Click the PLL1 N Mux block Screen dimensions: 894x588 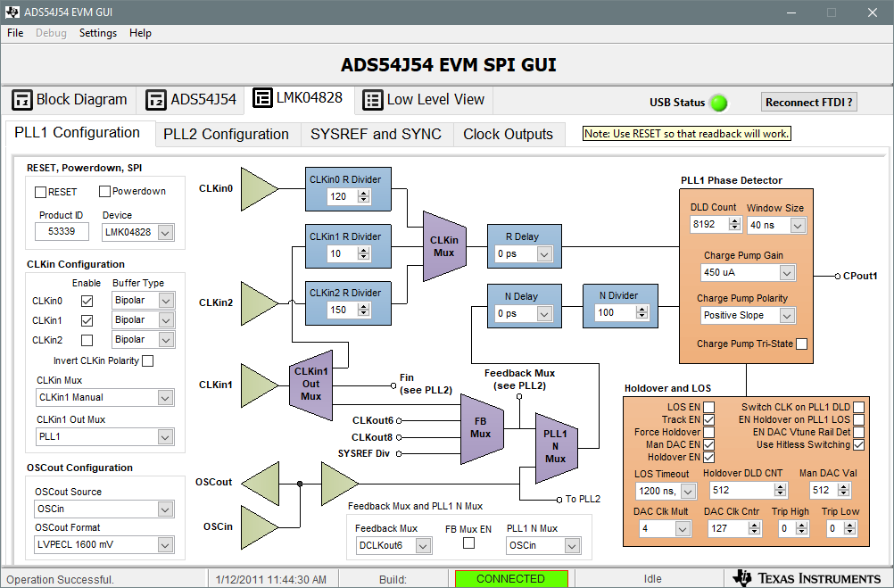click(x=556, y=448)
